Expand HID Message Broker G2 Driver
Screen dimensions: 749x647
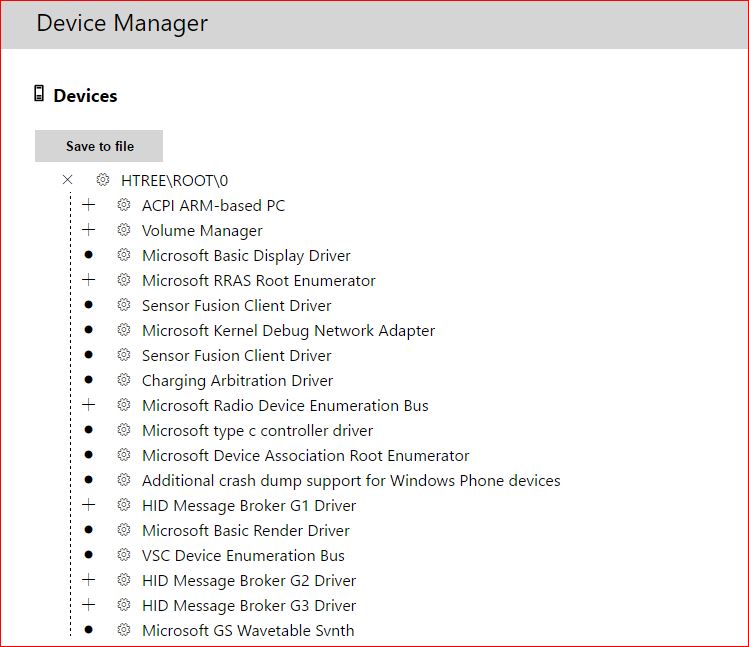(89, 580)
